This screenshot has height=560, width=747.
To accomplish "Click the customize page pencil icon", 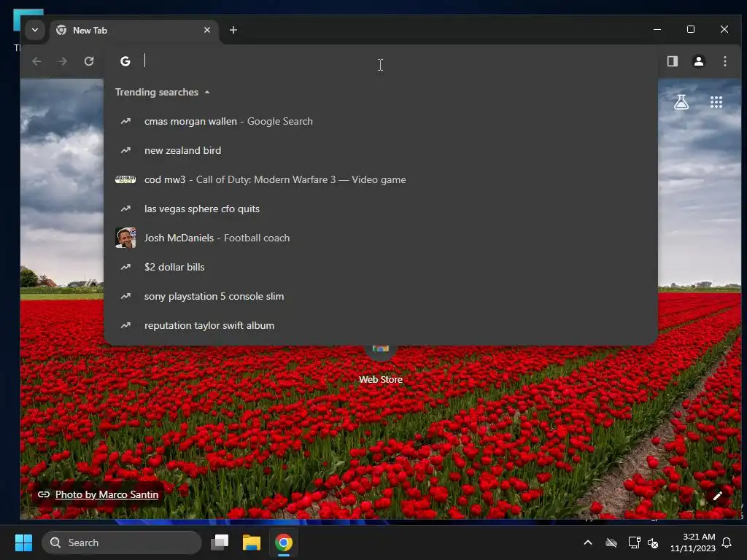I will 718,496.
